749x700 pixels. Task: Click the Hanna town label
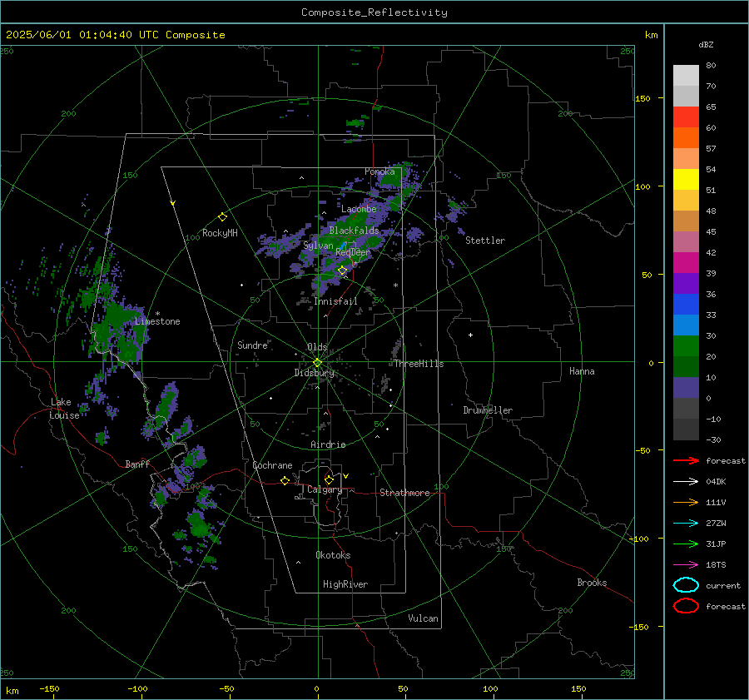click(x=582, y=371)
